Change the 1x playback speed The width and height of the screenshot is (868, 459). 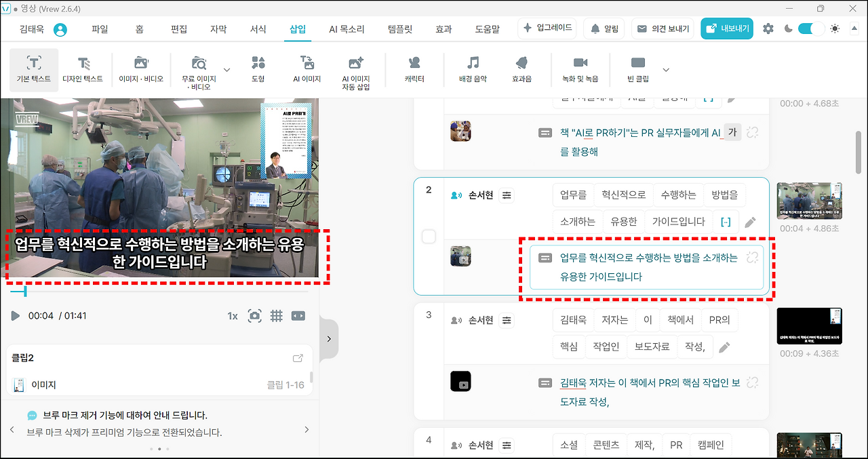coord(233,316)
